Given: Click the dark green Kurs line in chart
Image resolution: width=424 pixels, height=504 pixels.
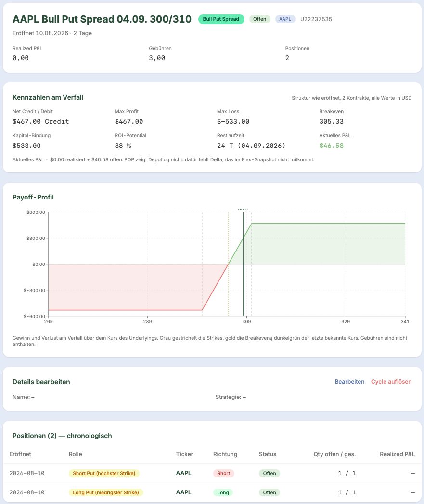Looking at the screenshot, I should pos(243,264).
